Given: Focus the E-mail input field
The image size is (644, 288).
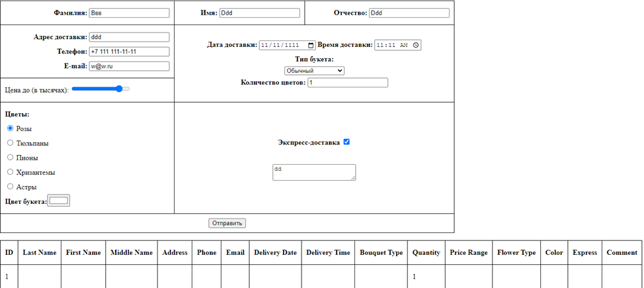Looking at the screenshot, I should pos(129,66).
